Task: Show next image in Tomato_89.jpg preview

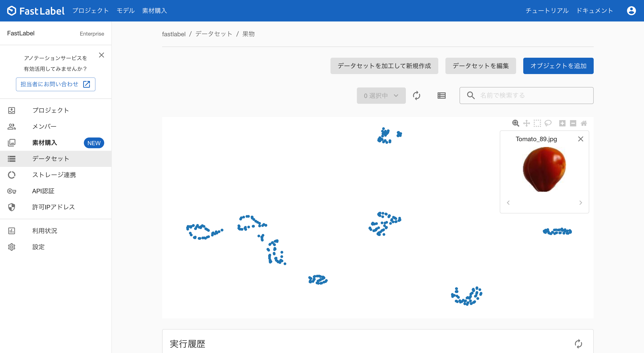Action: 580,203
